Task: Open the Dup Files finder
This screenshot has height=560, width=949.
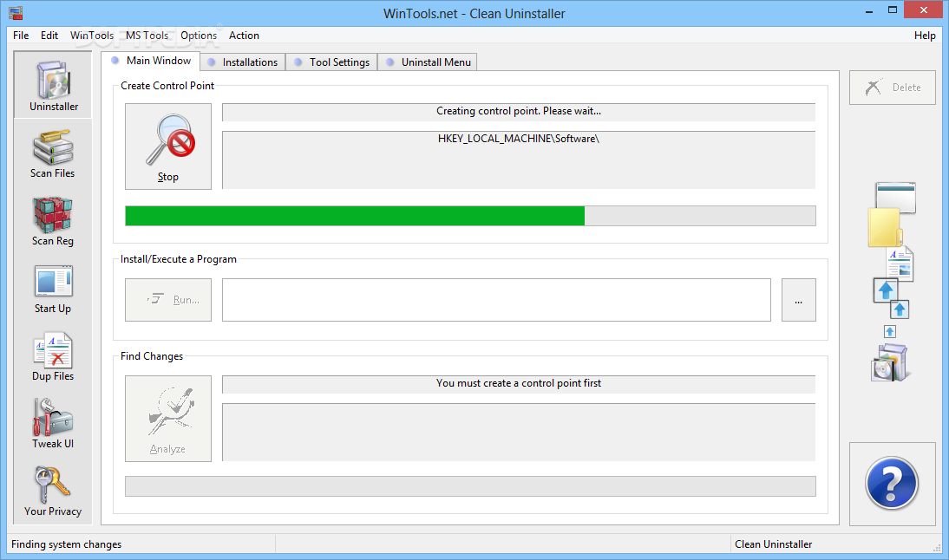Action: click(52, 355)
